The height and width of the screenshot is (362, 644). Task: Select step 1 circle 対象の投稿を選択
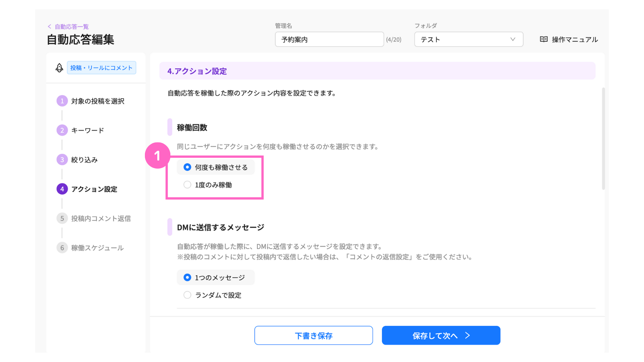point(62,101)
